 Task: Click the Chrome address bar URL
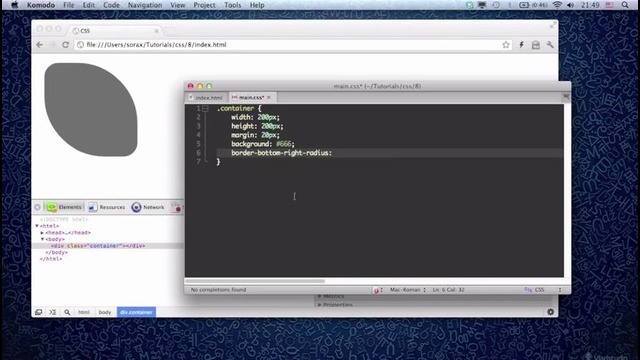point(156,45)
